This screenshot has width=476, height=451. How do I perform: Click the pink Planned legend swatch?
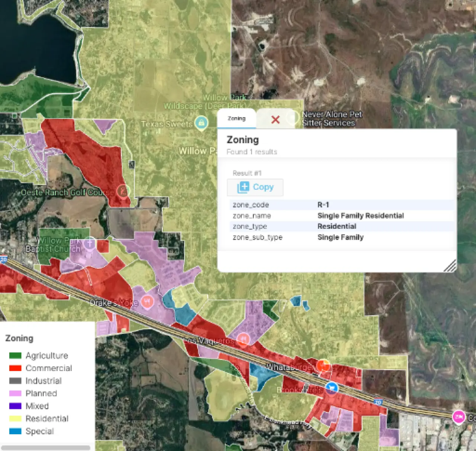click(15, 393)
